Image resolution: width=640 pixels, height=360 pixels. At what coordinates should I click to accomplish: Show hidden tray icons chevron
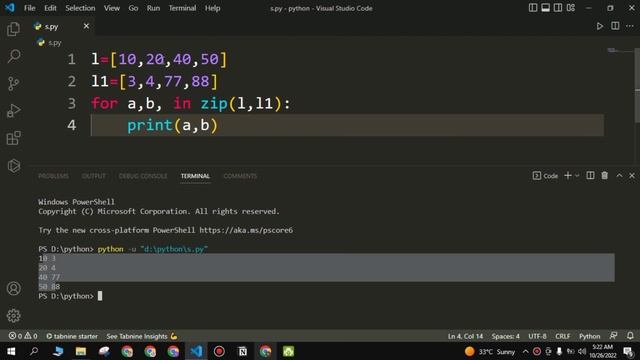coord(525,351)
